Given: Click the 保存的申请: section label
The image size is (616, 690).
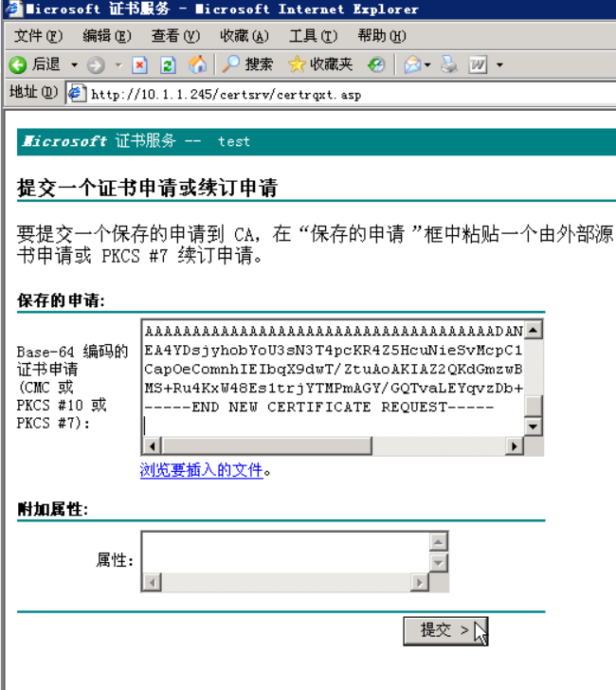Looking at the screenshot, I should tap(61, 300).
